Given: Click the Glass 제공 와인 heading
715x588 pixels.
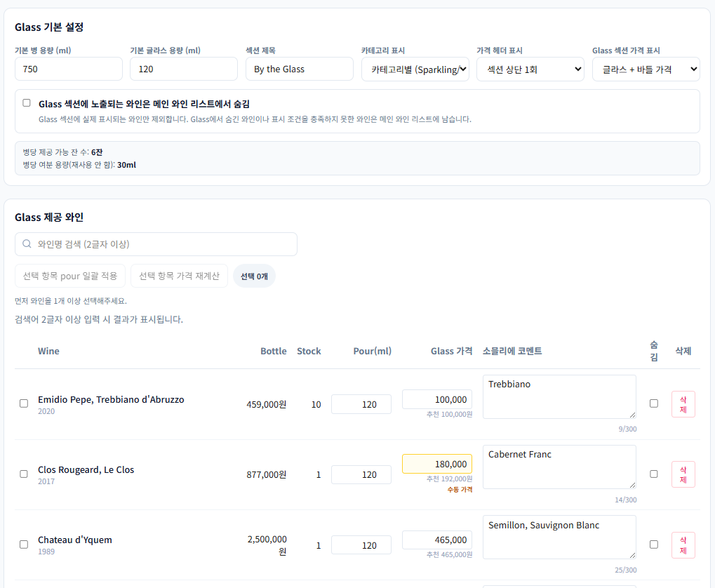Looking at the screenshot, I should [49, 218].
